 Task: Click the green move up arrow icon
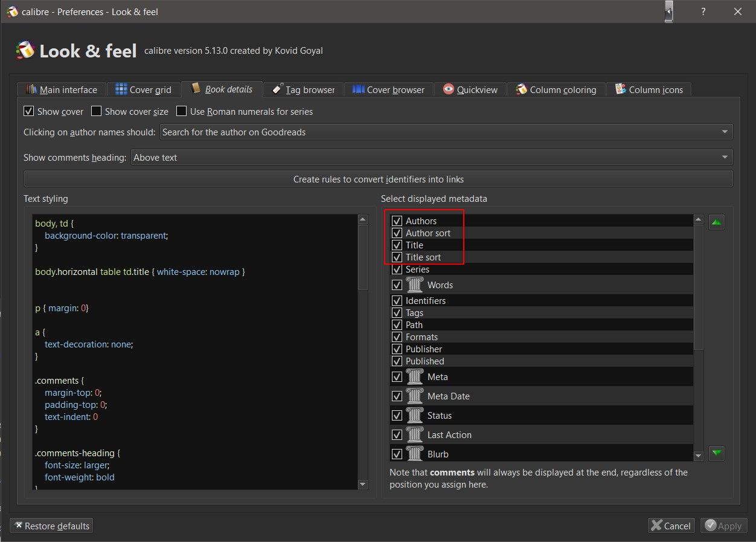click(716, 222)
